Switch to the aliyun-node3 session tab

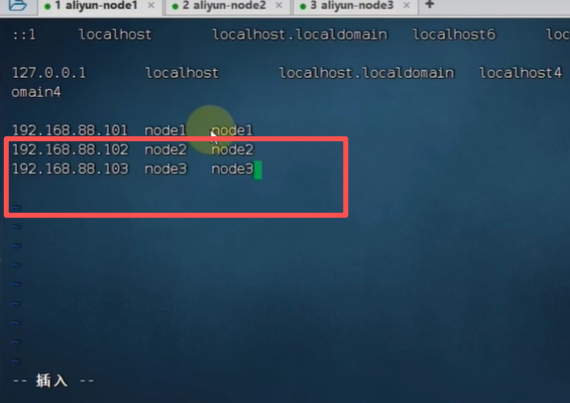click(355, 6)
